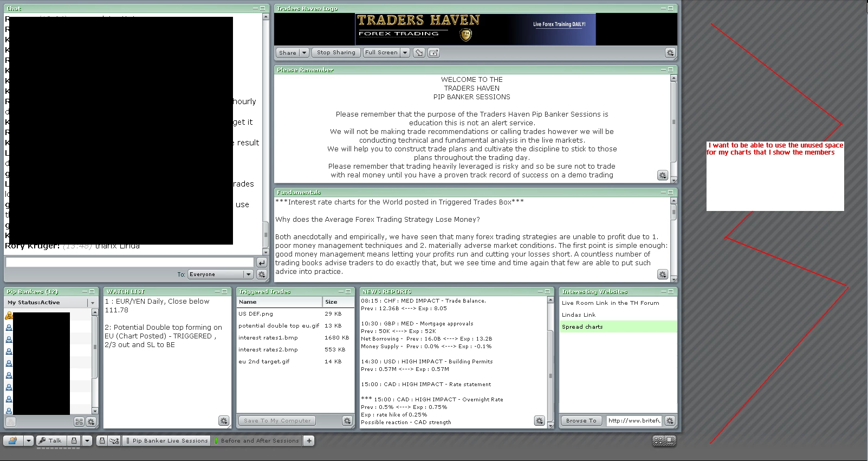Open the Chat pod options gear

point(262,274)
